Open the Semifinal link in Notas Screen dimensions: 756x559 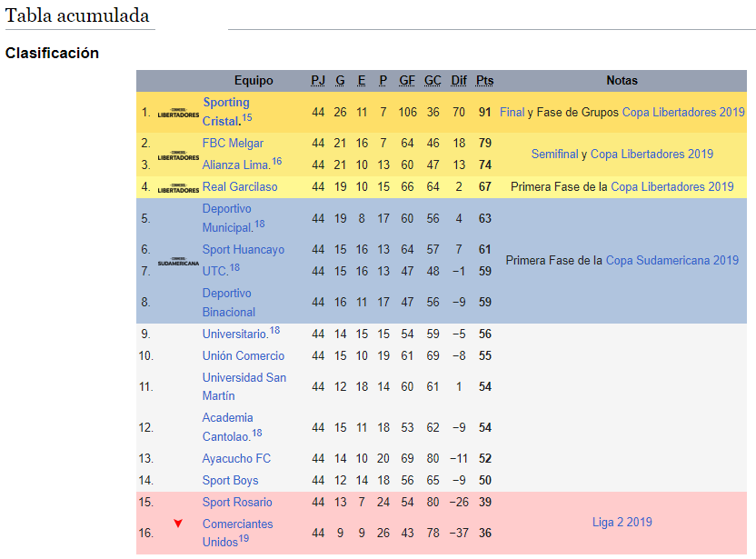554,155
